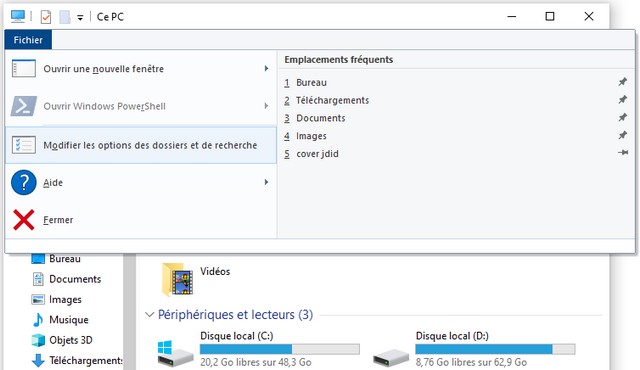Click the New folder icon in quick access toolbar
The image size is (640, 370).
pyautogui.click(x=64, y=17)
